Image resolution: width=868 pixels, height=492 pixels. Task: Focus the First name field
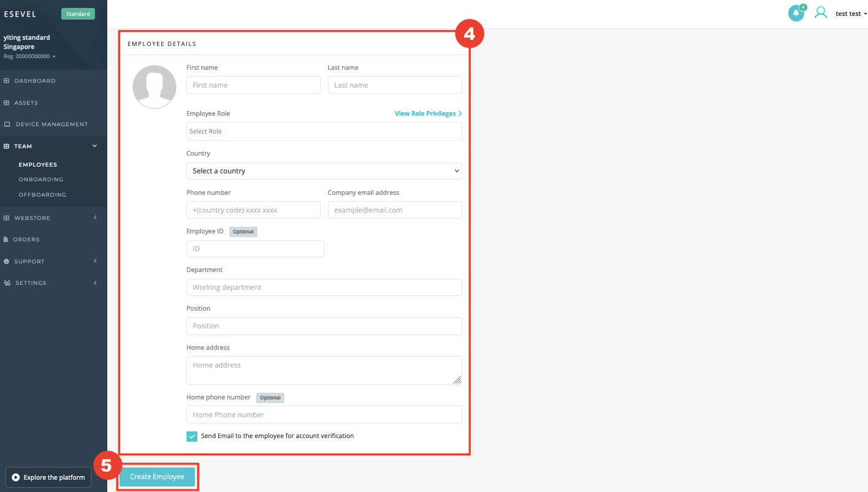[x=253, y=85]
